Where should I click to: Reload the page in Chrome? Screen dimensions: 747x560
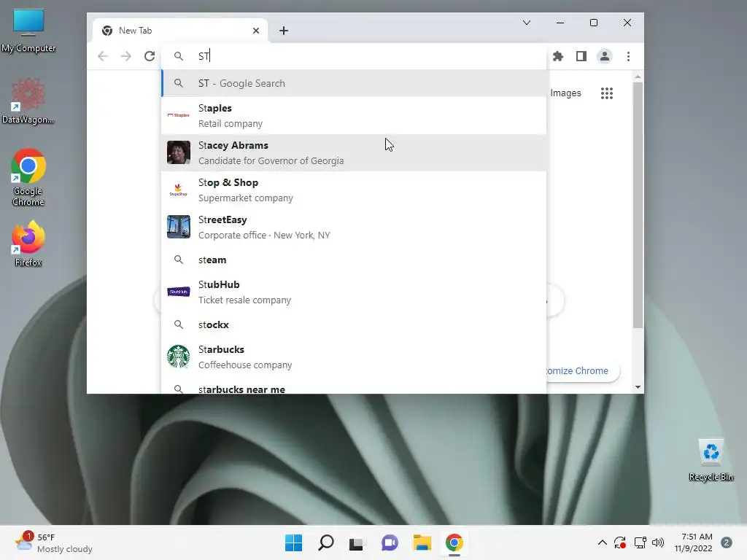point(150,56)
